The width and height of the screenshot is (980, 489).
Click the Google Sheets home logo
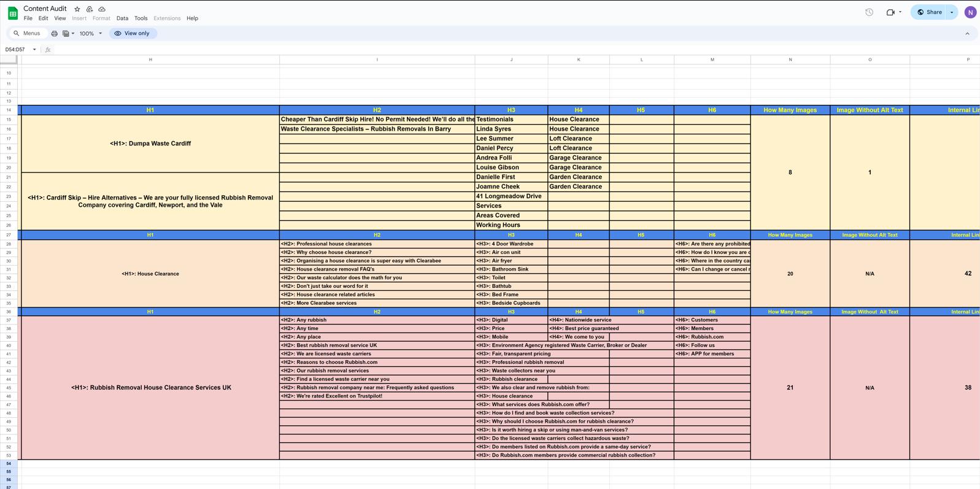[12, 13]
